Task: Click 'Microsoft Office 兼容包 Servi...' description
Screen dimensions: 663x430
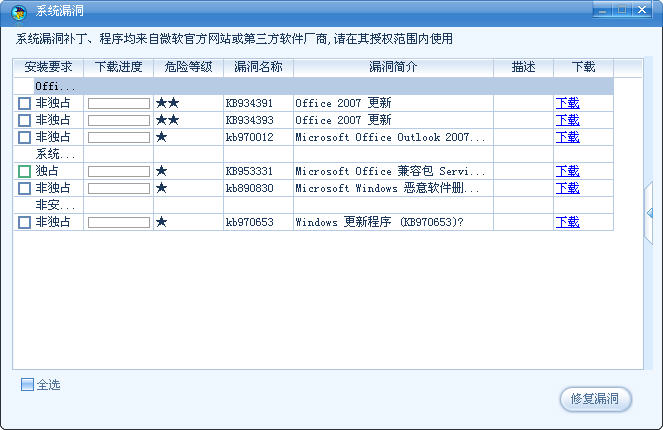Action: coord(390,171)
